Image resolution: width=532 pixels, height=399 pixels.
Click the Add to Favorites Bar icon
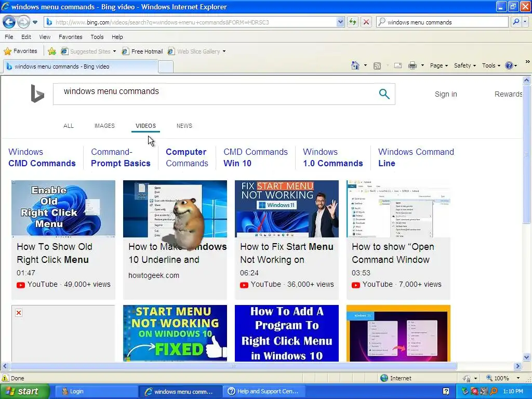(x=52, y=51)
